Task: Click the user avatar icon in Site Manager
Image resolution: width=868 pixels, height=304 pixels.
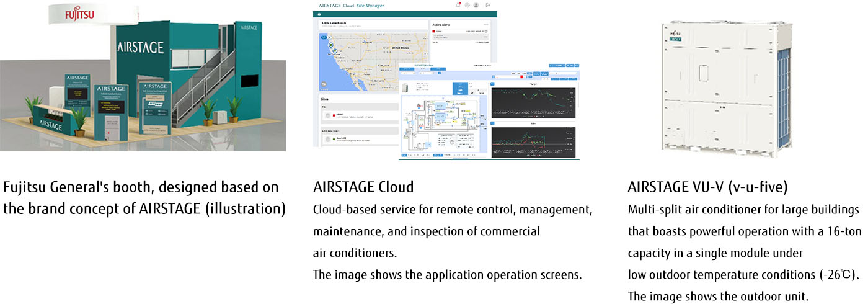Action: click(x=476, y=5)
